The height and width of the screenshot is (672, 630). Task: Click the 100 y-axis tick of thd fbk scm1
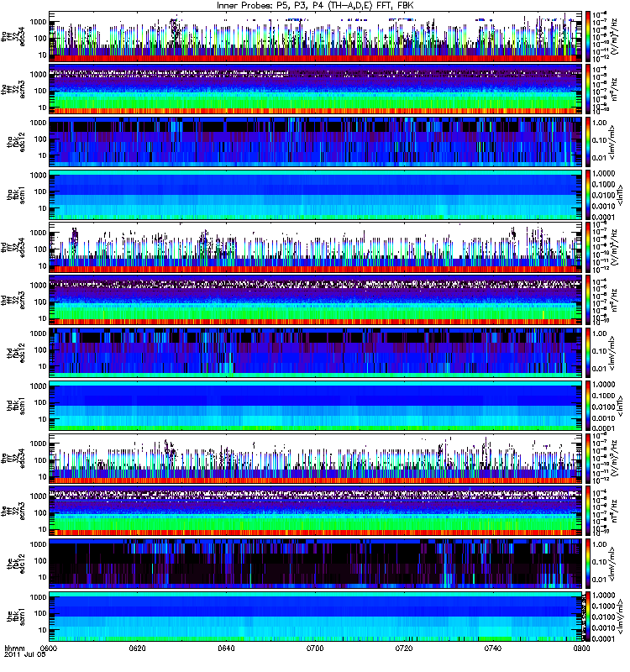point(41,402)
